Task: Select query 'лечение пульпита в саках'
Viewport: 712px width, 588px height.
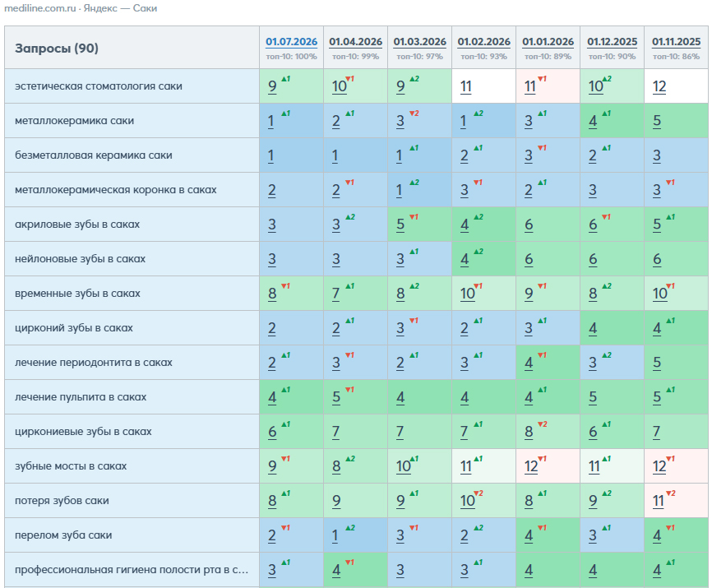Action: (x=81, y=397)
